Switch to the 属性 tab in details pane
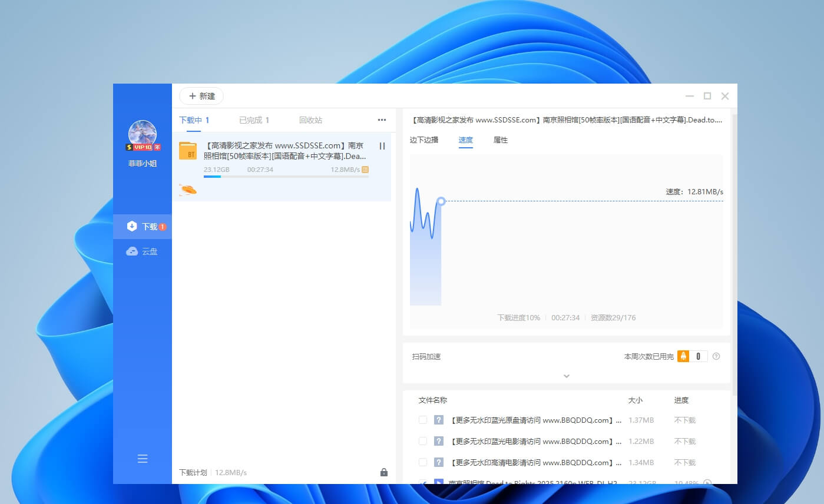The width and height of the screenshot is (824, 504). click(x=500, y=140)
